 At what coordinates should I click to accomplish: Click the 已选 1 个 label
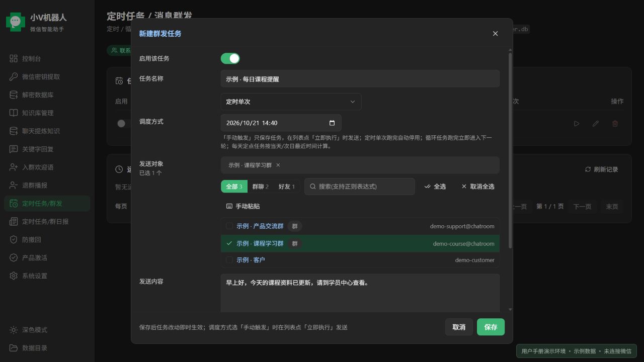pos(150,173)
